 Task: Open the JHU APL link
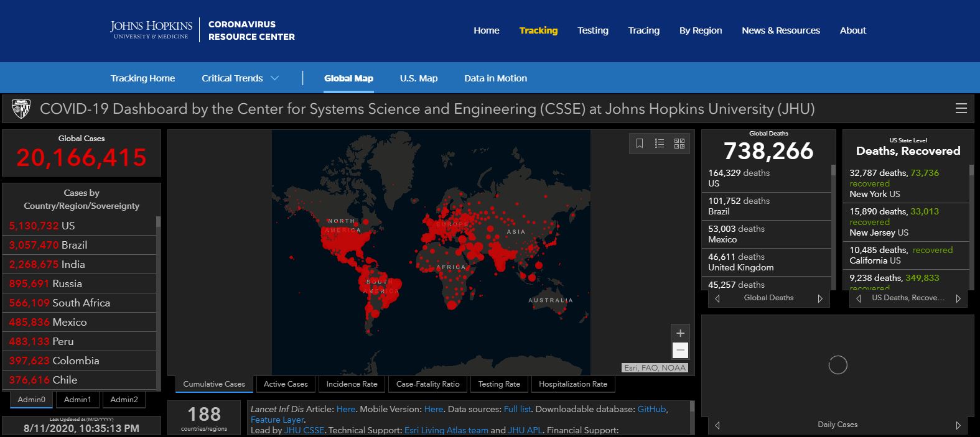pos(526,430)
